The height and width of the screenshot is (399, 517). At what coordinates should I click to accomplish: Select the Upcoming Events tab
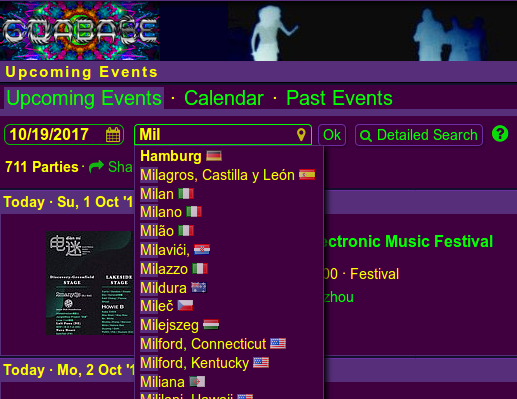pos(84,98)
